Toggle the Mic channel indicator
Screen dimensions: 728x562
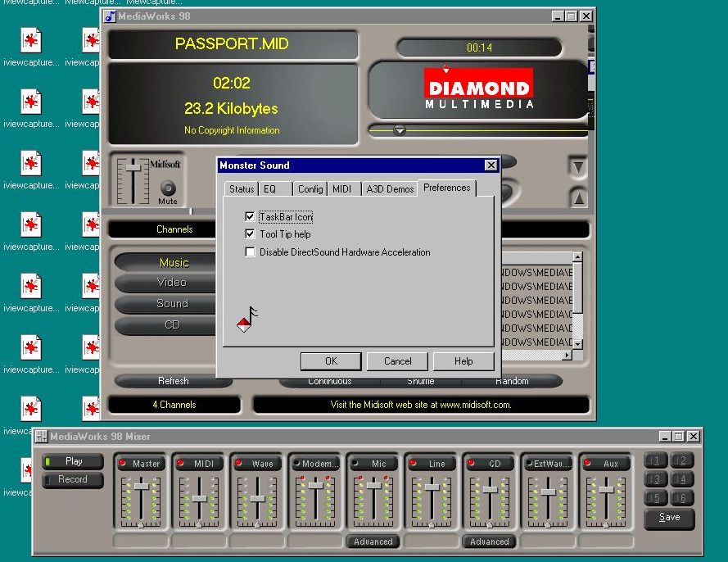point(355,463)
